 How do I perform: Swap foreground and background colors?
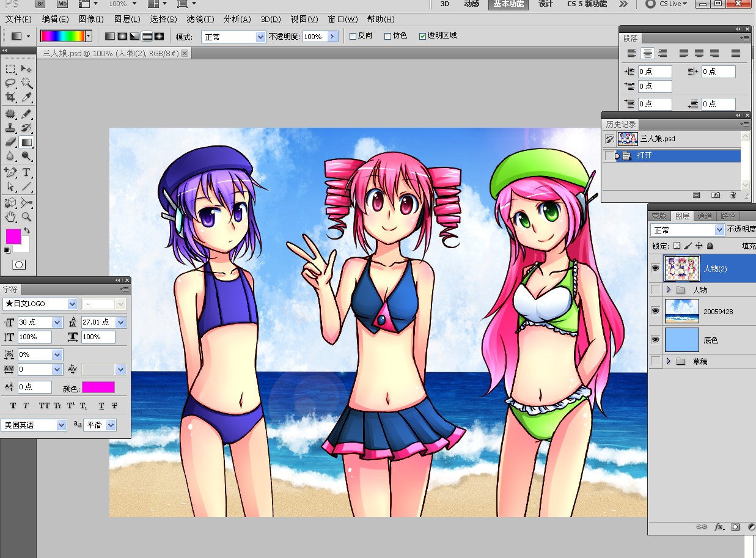point(27,231)
